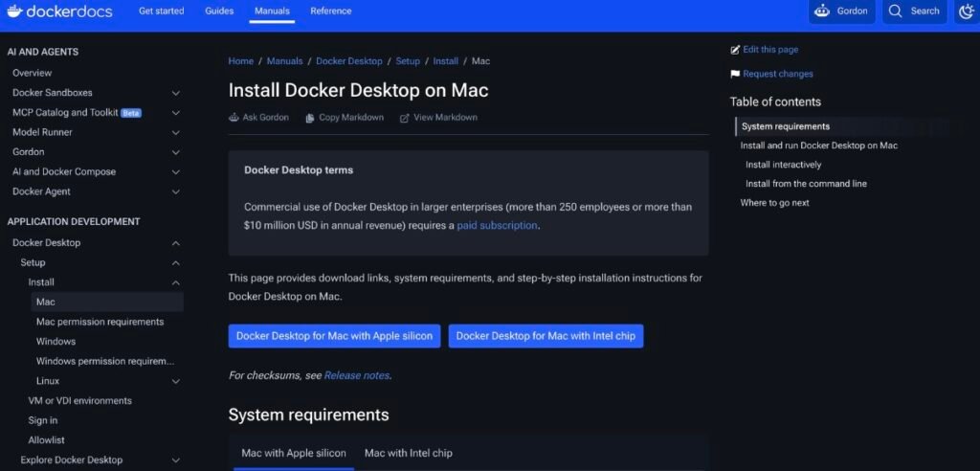Open the Reference nav item
Viewport: 980px width, 471px height.
(x=330, y=11)
